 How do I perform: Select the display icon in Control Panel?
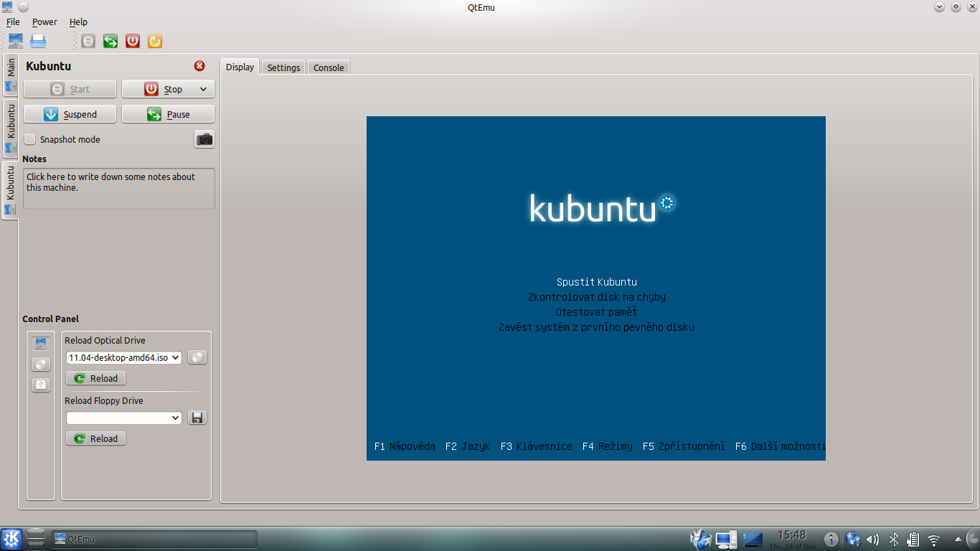[x=41, y=344]
